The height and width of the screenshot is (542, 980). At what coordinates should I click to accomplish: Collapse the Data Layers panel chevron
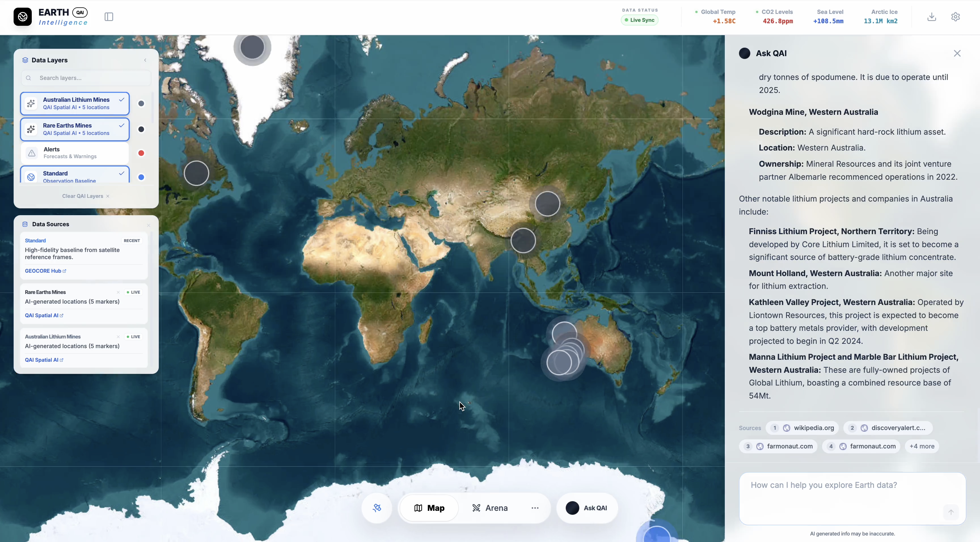coord(145,60)
